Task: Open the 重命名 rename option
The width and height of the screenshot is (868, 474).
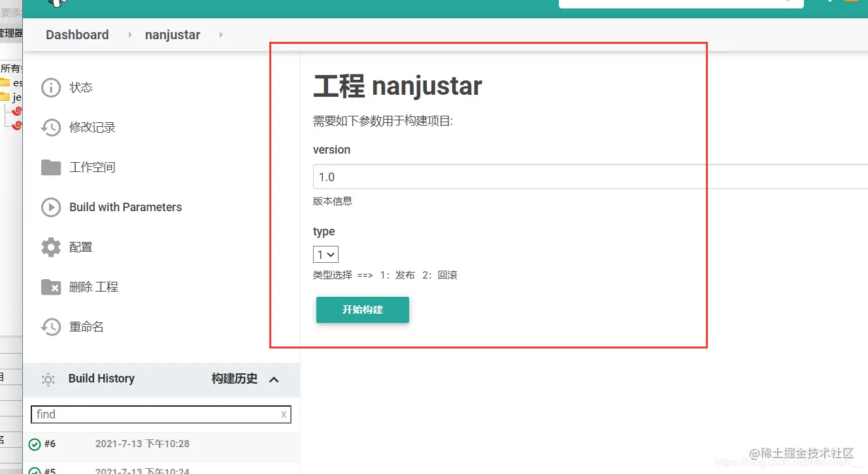Action: coord(85,326)
